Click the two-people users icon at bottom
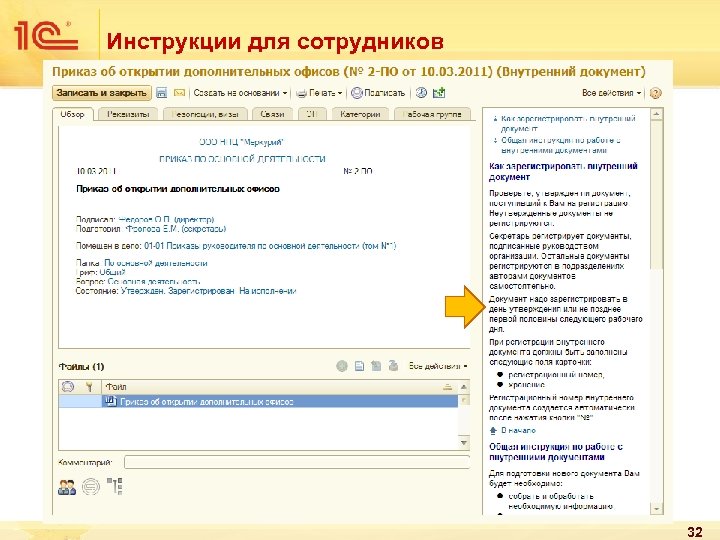This screenshot has width=720, height=540. click(68, 487)
